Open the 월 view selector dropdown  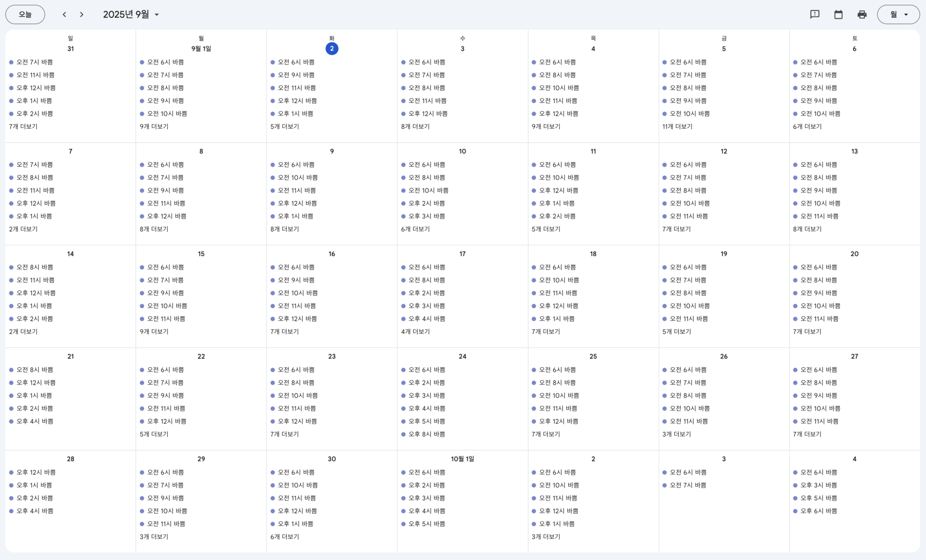coord(898,14)
